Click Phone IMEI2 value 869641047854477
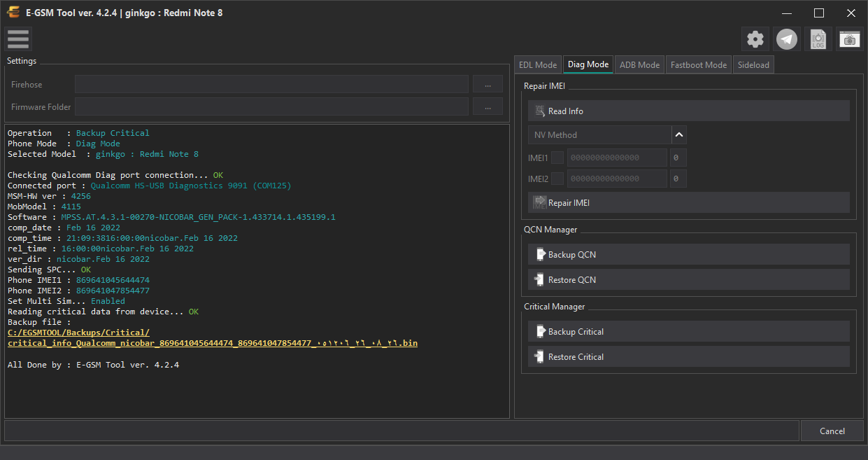Viewport: 868px width, 460px height. tap(113, 291)
